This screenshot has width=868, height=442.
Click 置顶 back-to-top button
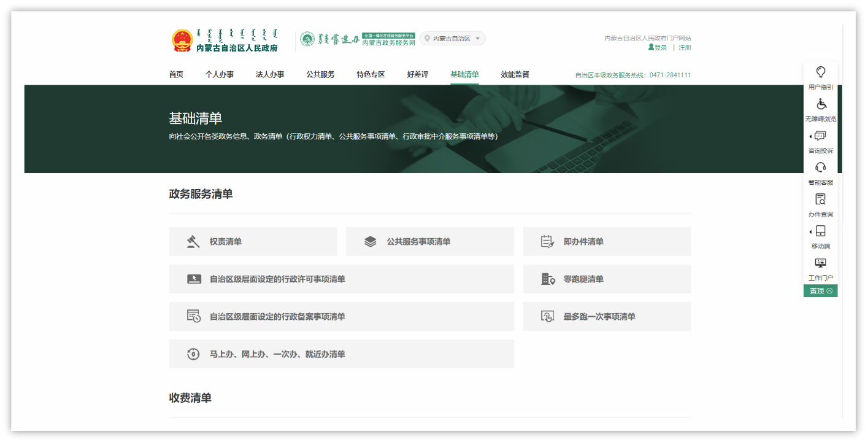(820, 291)
